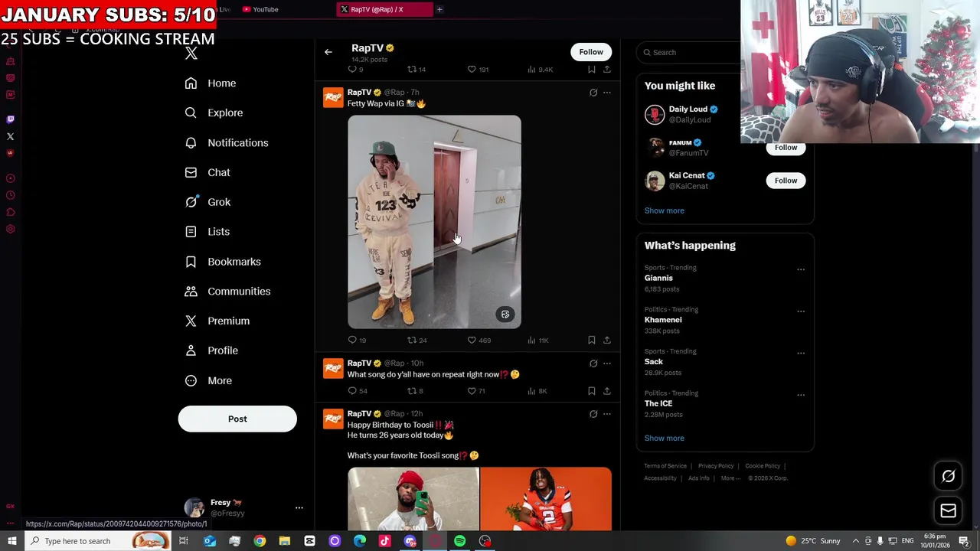The width and height of the screenshot is (980, 551).
Task: Open three-dot menu on Fetty Wap post
Action: 607,93
